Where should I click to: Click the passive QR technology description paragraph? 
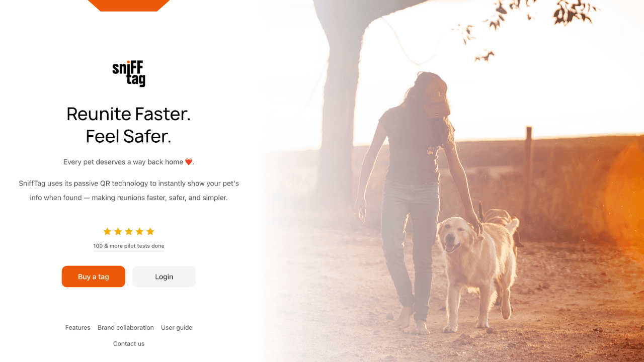click(x=129, y=191)
